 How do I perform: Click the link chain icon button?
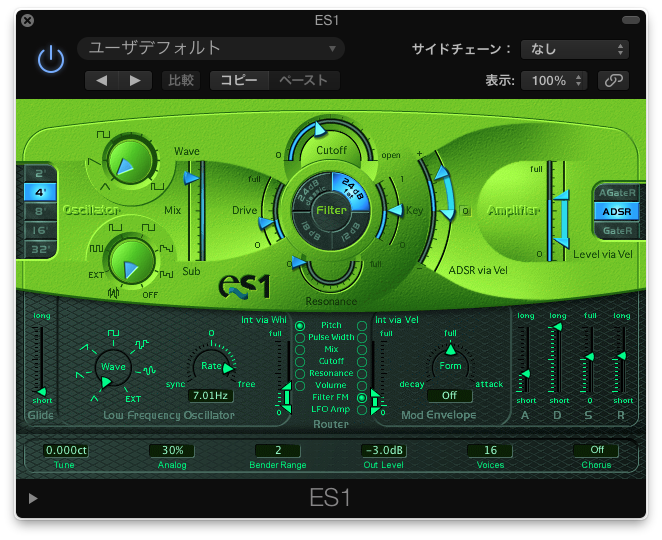click(613, 80)
